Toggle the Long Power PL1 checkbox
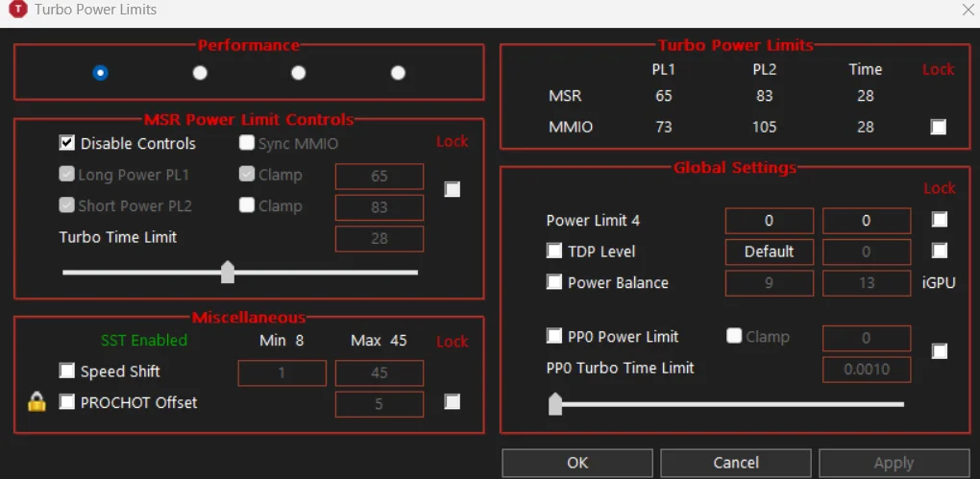 click(67, 175)
